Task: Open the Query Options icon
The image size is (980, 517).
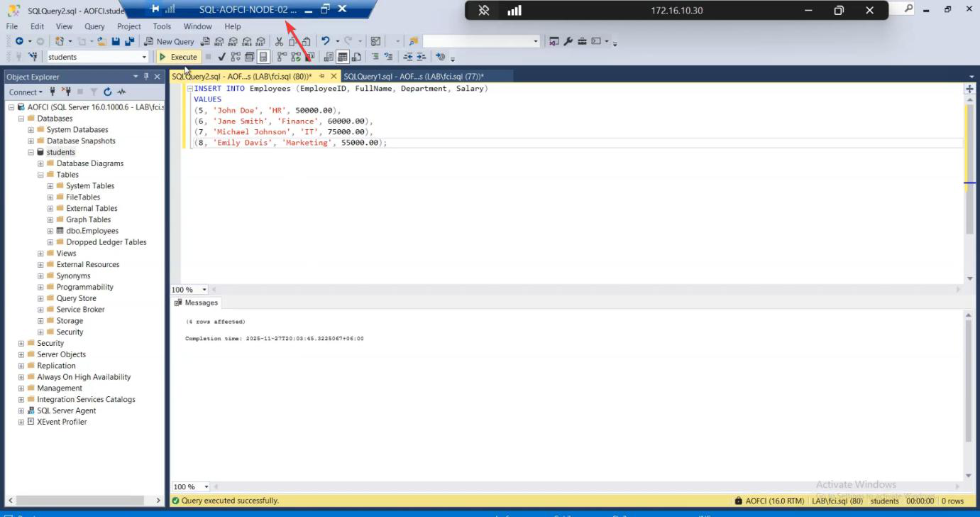Action: tap(249, 57)
